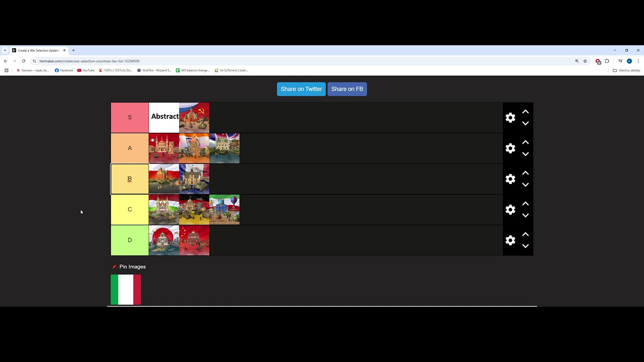Move the D tier row up
This screenshot has width=644, height=362.
tap(525, 234)
